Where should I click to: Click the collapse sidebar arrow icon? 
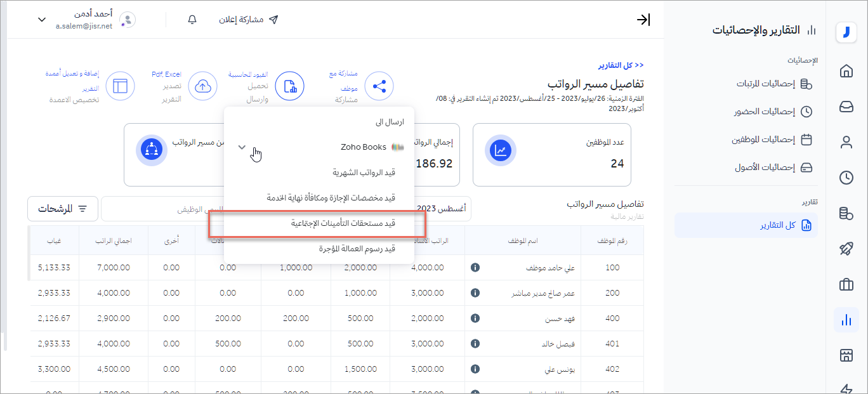coord(643,20)
